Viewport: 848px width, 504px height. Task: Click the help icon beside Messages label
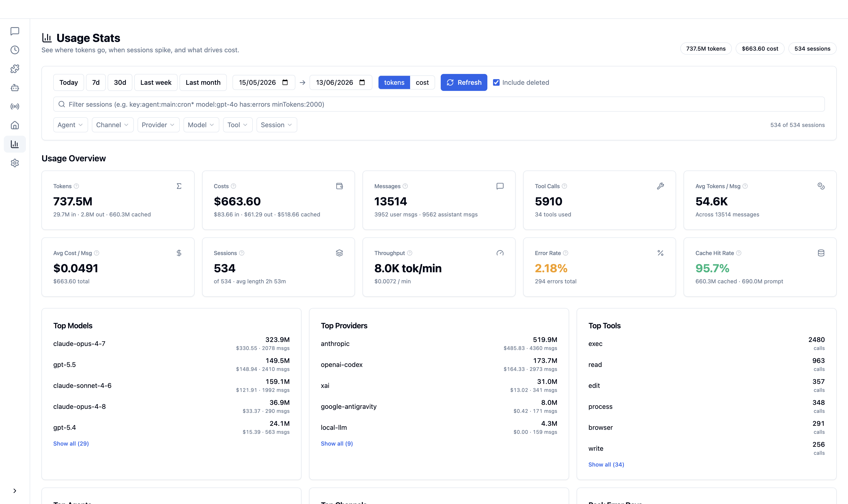(405, 186)
